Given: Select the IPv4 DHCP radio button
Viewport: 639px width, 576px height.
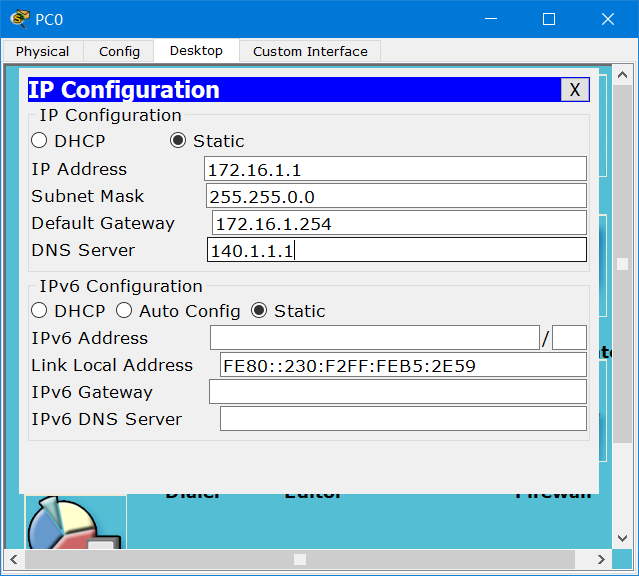Looking at the screenshot, I should point(39,141).
